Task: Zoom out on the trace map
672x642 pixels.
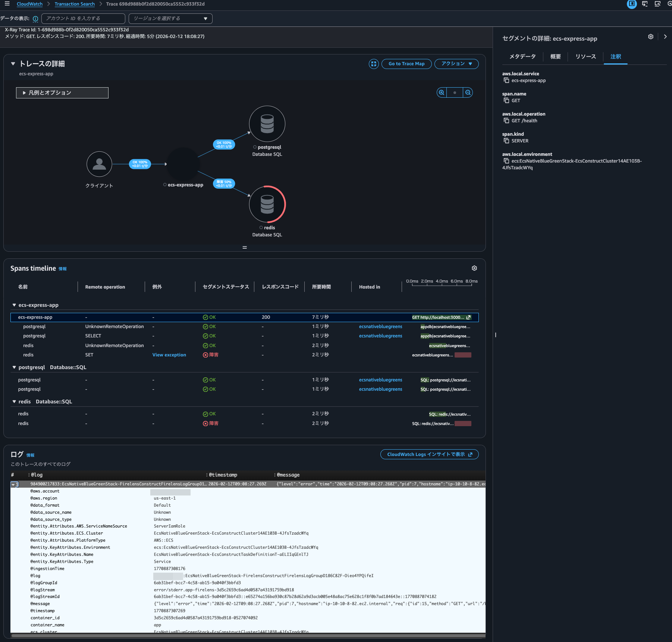Action: (x=468, y=92)
